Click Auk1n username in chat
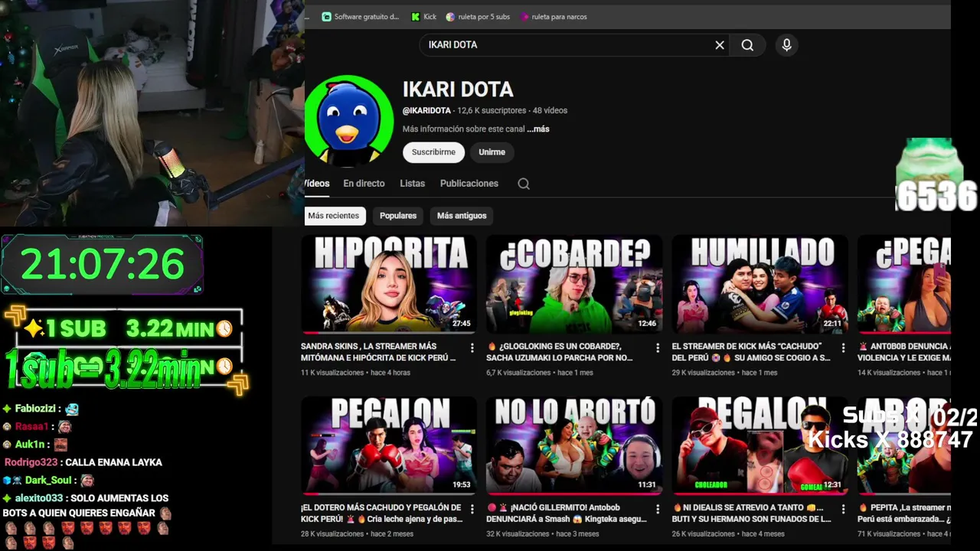The width and height of the screenshot is (980, 551). pyautogui.click(x=30, y=445)
